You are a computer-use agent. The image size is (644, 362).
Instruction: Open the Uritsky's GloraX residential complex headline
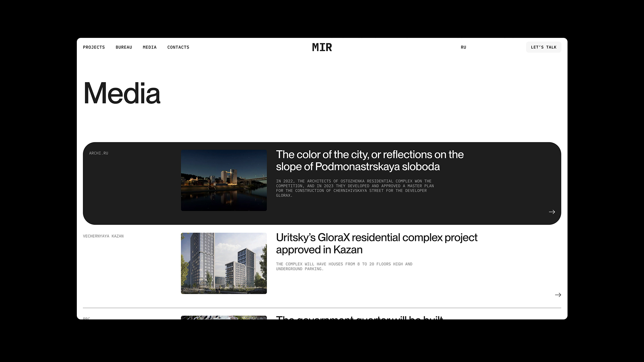[x=376, y=243]
